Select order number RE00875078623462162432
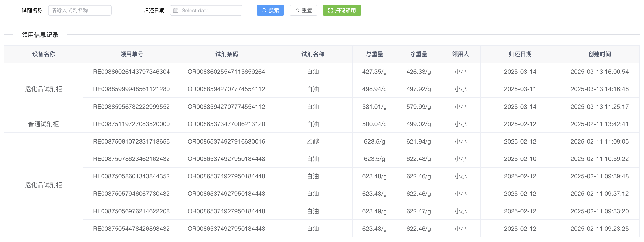 click(131, 159)
